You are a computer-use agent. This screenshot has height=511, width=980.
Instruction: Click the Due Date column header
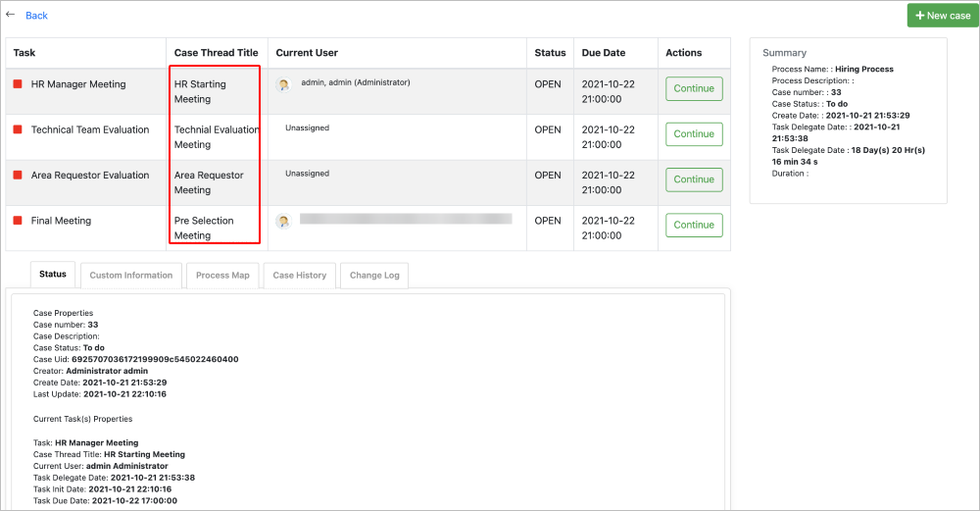[x=604, y=53]
